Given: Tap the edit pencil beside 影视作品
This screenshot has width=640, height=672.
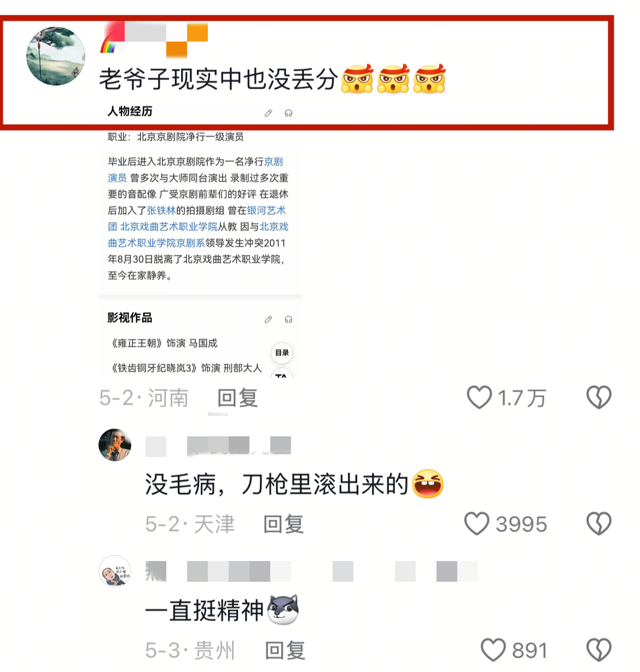Looking at the screenshot, I should click(x=268, y=319).
